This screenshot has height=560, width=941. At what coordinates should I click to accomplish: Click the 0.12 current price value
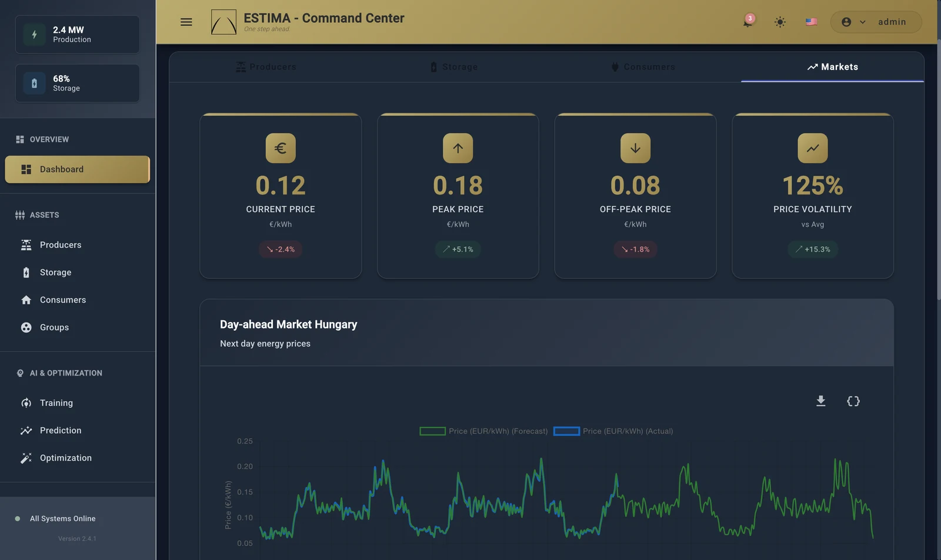tap(281, 186)
